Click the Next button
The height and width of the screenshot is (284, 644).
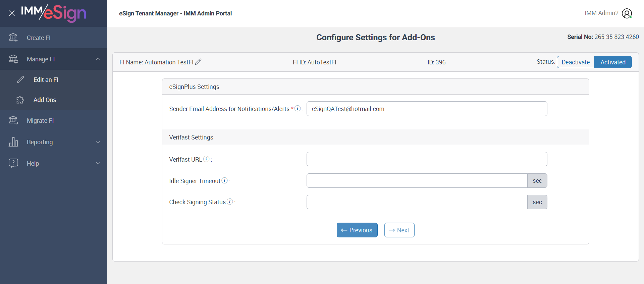coord(399,230)
